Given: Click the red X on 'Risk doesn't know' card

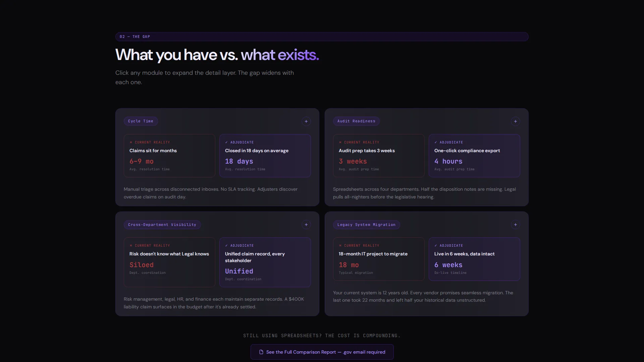Looking at the screenshot, I should click(131, 246).
